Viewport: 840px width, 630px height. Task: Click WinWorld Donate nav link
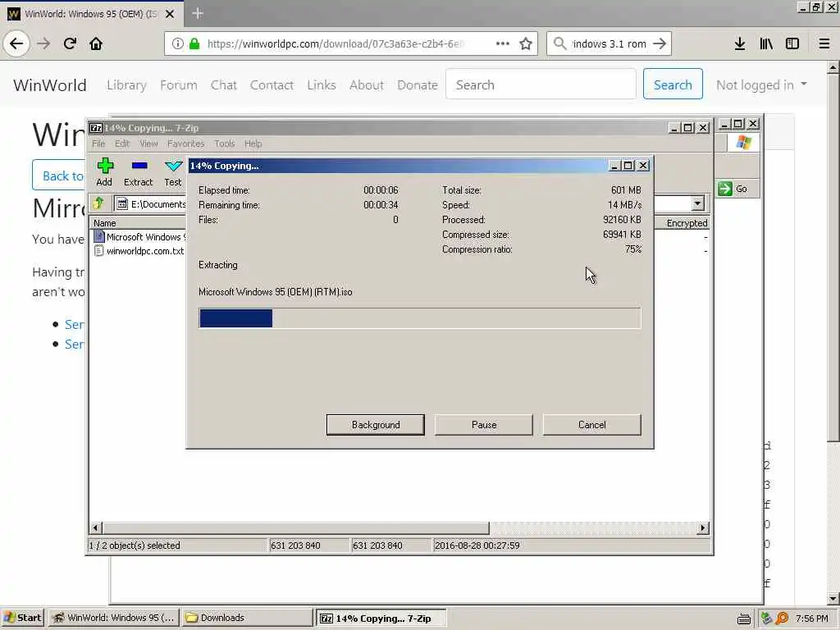click(x=418, y=85)
